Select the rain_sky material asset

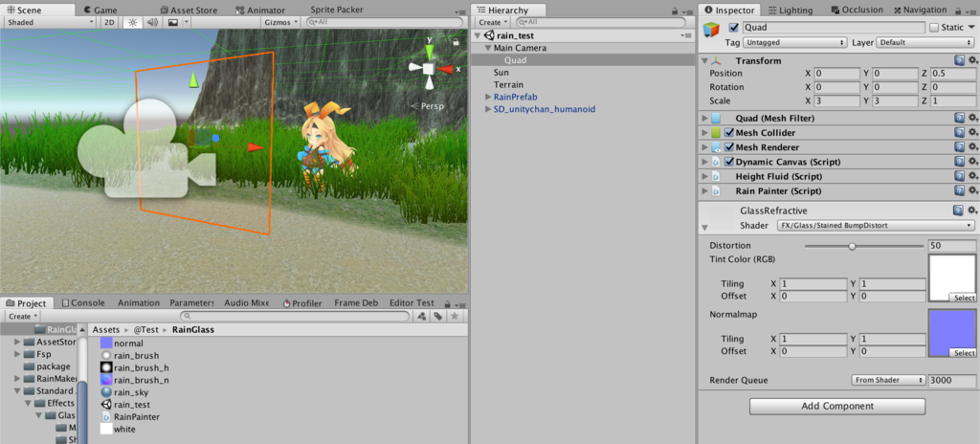[129, 392]
